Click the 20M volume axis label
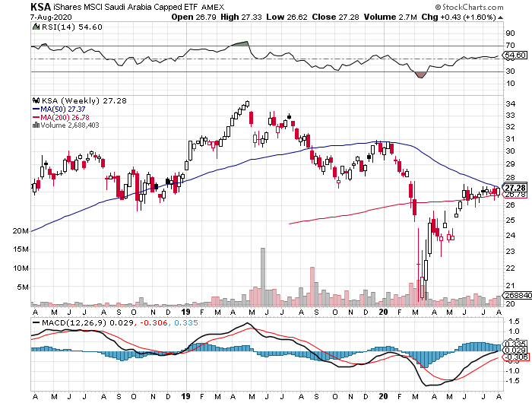 [21, 231]
